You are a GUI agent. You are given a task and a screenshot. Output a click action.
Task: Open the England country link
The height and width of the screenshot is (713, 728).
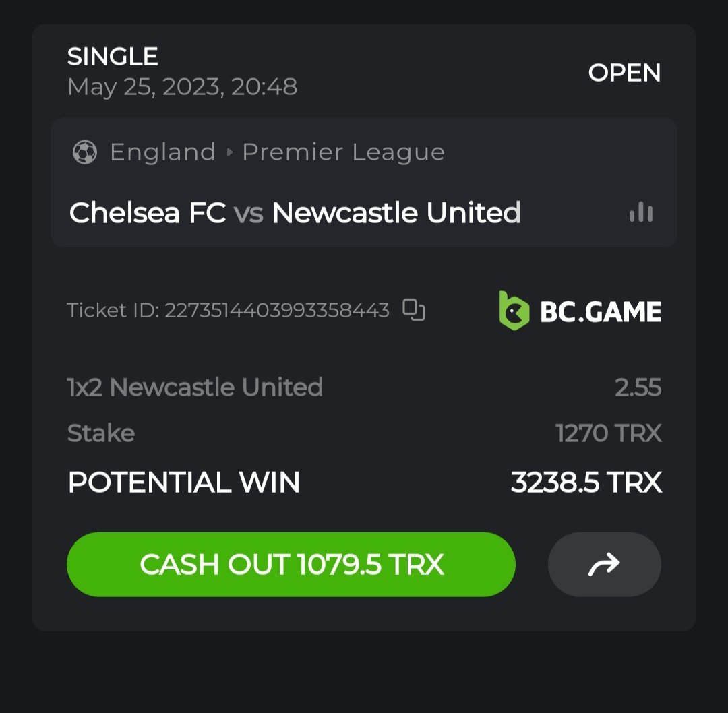tap(162, 152)
